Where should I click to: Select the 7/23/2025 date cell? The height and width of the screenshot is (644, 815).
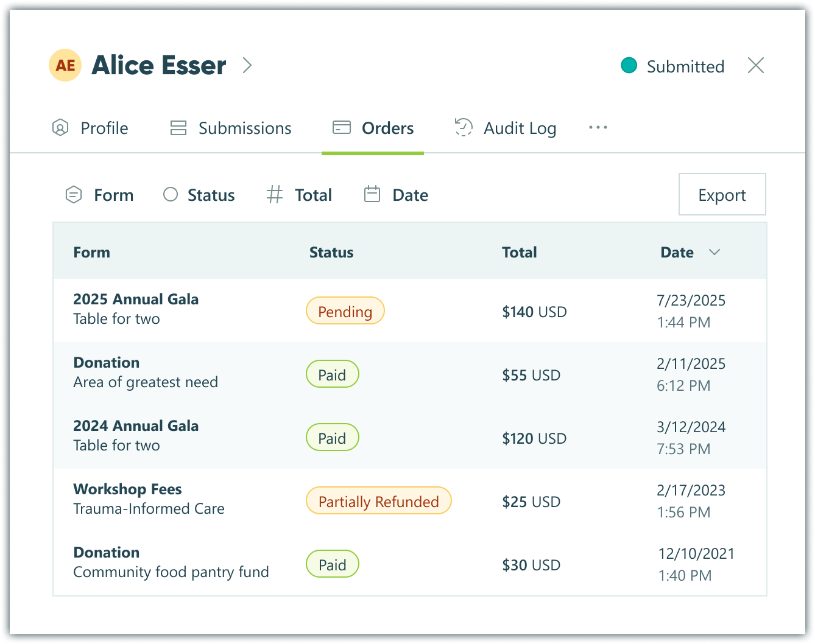coord(691,300)
